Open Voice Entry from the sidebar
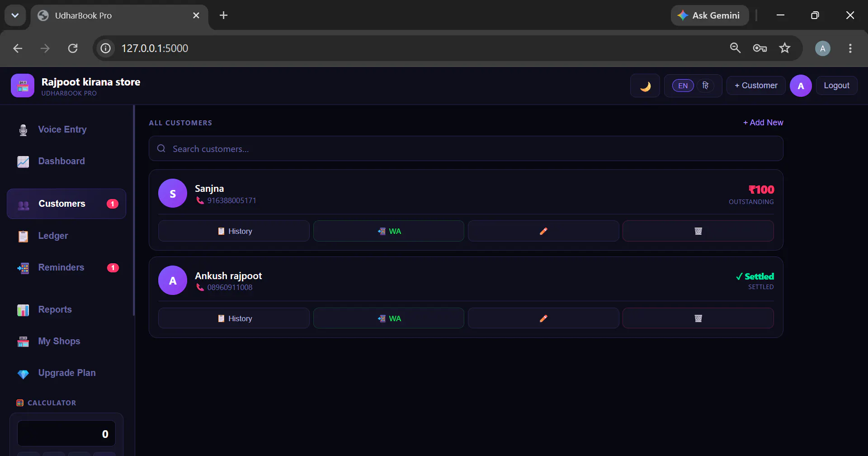Viewport: 868px width, 456px height. tap(66, 129)
